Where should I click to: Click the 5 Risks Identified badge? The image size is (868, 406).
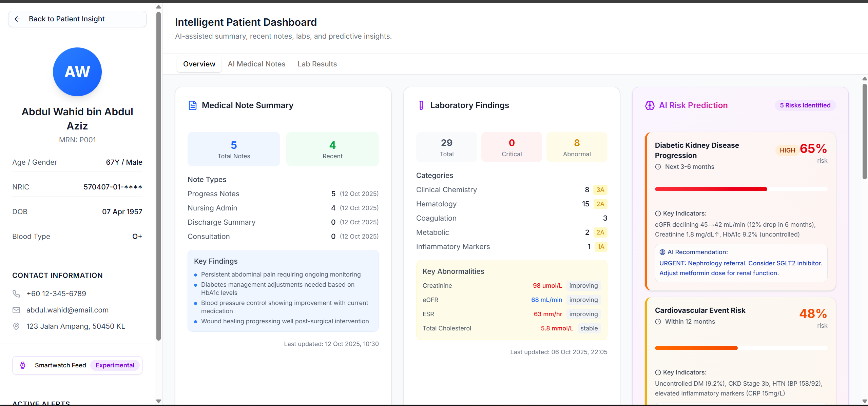[x=805, y=105]
